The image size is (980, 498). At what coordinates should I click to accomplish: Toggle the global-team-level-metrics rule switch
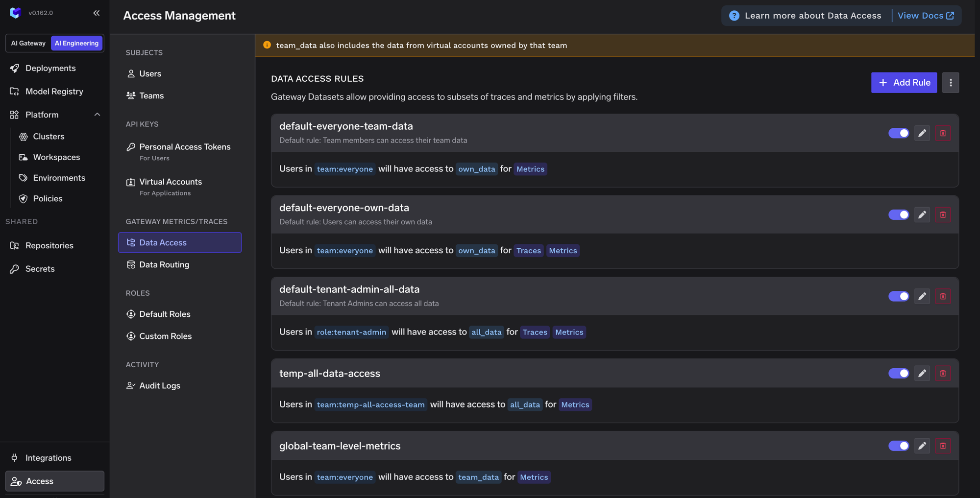(899, 446)
